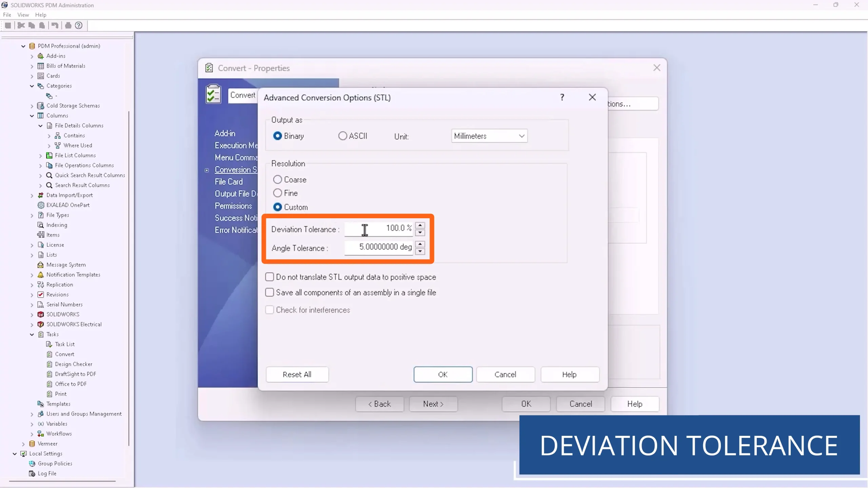Click the Indexing icon in the tree
Image resolution: width=868 pixels, height=488 pixels.
[x=41, y=225]
